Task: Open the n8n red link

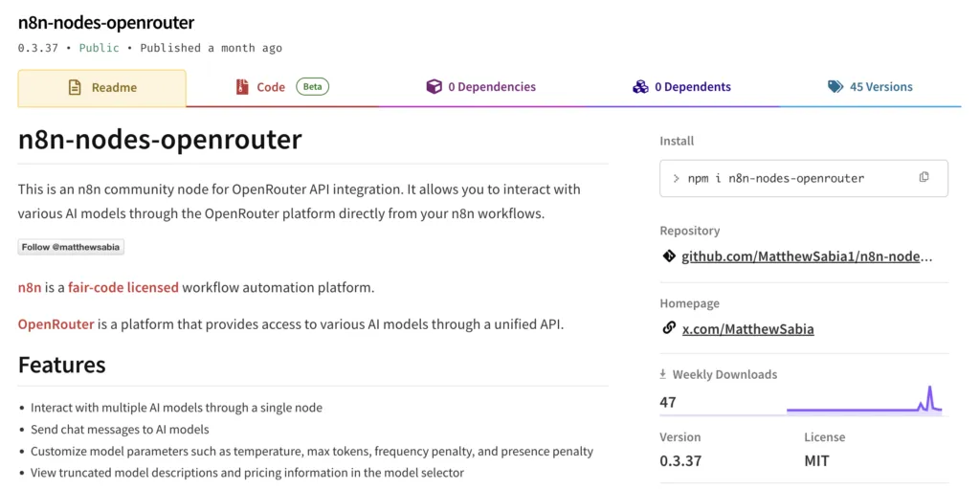Action: (x=30, y=287)
